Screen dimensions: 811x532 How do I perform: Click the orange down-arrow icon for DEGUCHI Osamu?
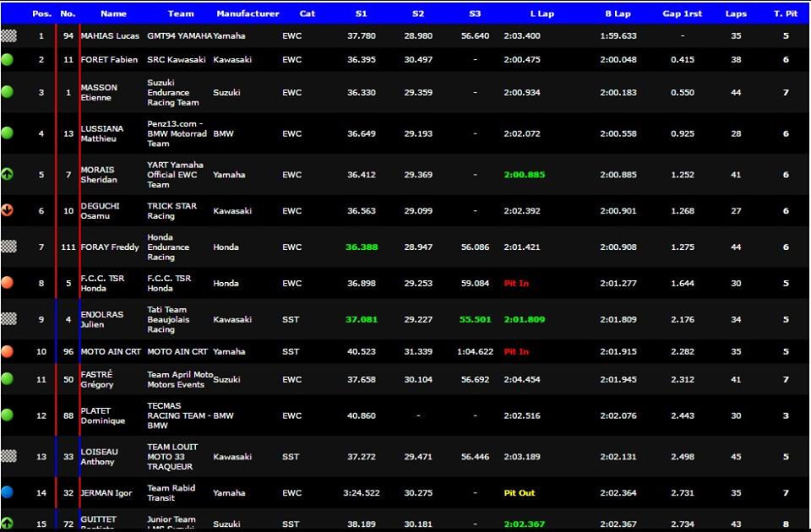(x=8, y=211)
